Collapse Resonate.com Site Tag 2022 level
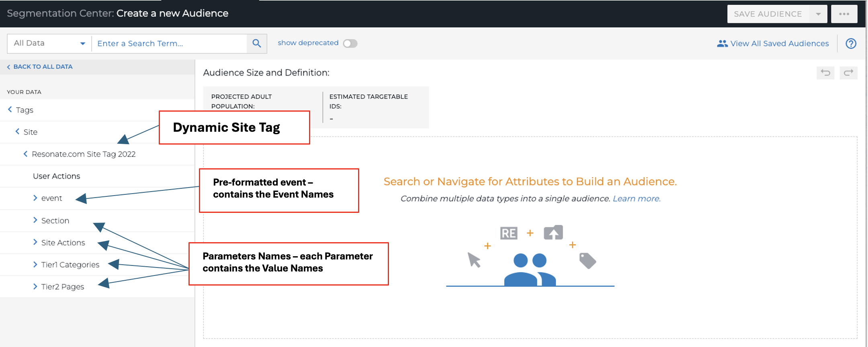This screenshot has height=347, width=868. tap(25, 154)
